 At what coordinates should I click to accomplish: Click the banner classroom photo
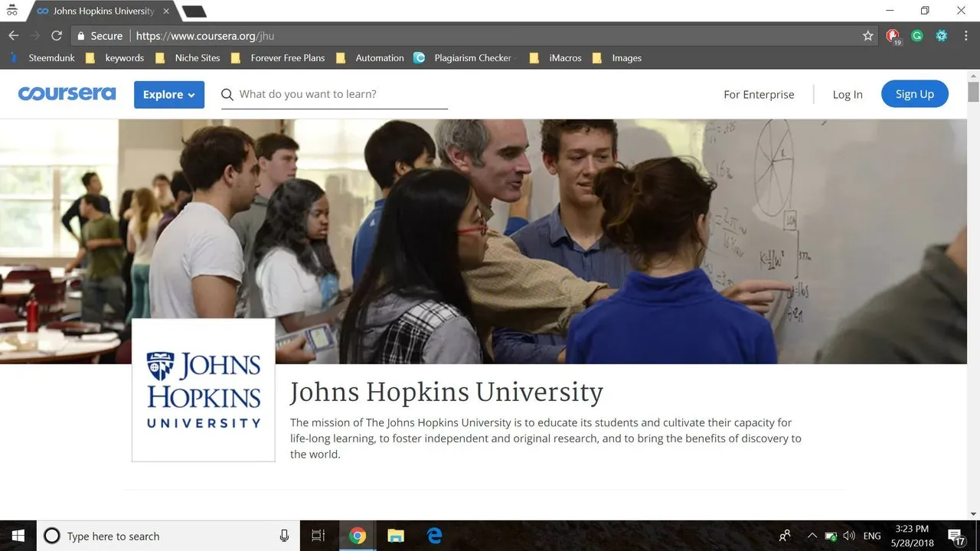[x=483, y=241]
